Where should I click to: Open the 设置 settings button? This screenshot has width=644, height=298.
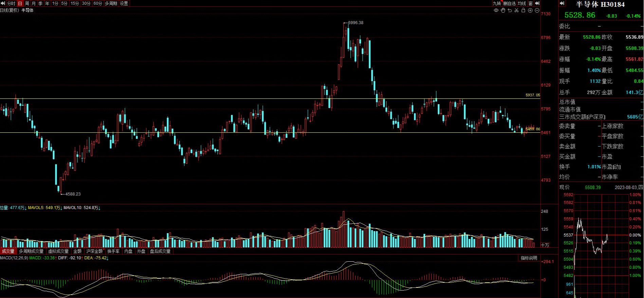tap(124, 3)
